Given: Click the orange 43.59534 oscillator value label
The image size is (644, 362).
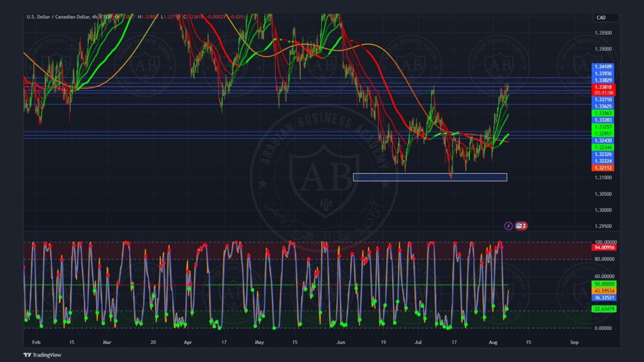Looking at the screenshot, I should [x=604, y=291].
